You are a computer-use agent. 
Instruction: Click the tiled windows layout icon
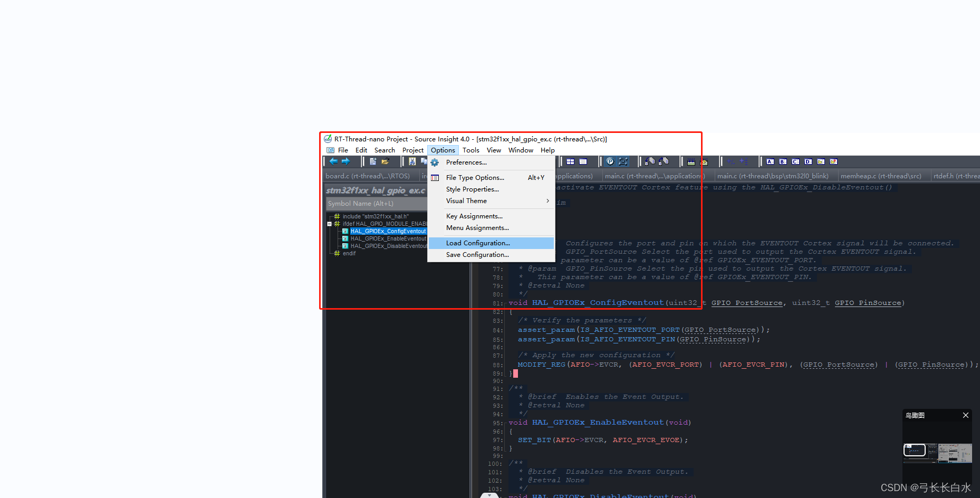[570, 161]
